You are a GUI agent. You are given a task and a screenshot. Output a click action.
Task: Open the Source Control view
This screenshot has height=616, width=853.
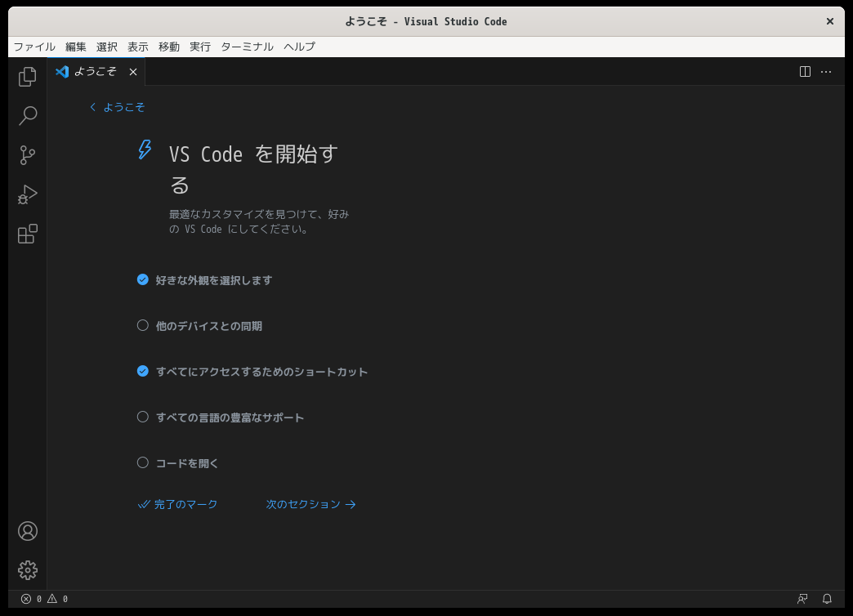tap(27, 155)
